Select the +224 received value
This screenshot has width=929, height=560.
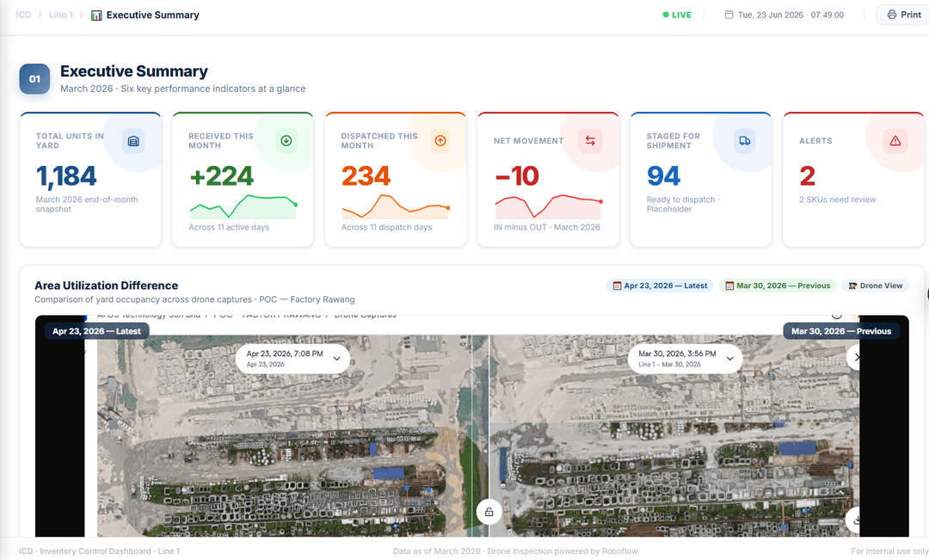(x=222, y=176)
